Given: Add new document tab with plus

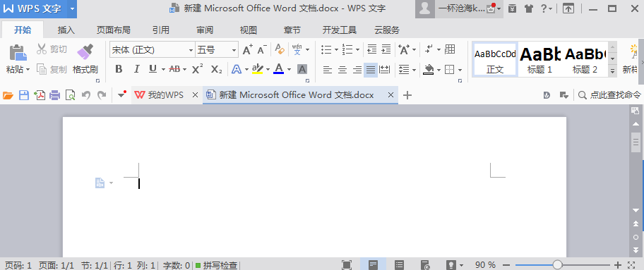Looking at the screenshot, I should (x=407, y=95).
